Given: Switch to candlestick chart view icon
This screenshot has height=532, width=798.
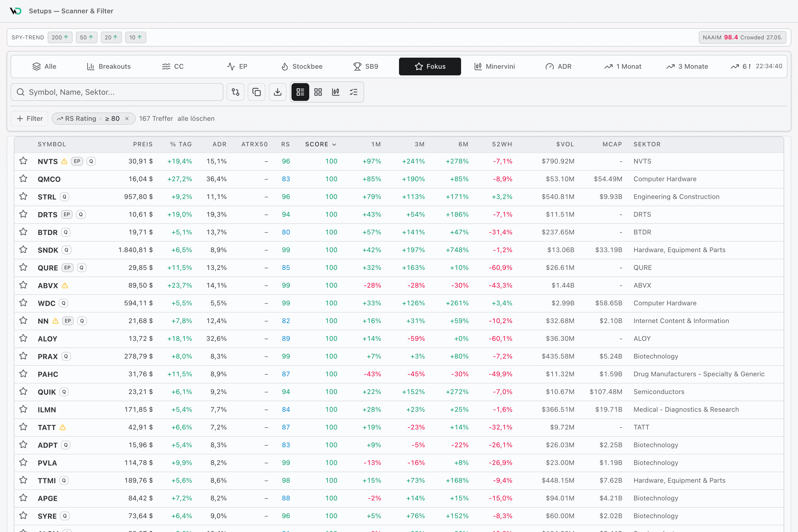Looking at the screenshot, I should pos(336,92).
